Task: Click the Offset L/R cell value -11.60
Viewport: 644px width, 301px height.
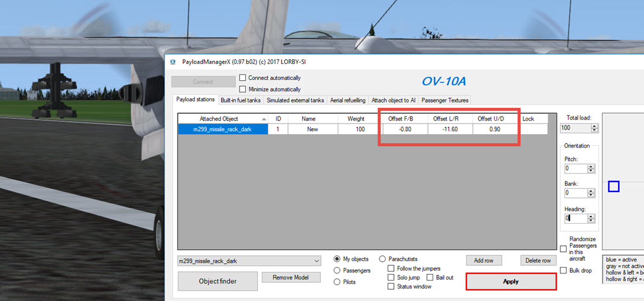Action: point(449,129)
